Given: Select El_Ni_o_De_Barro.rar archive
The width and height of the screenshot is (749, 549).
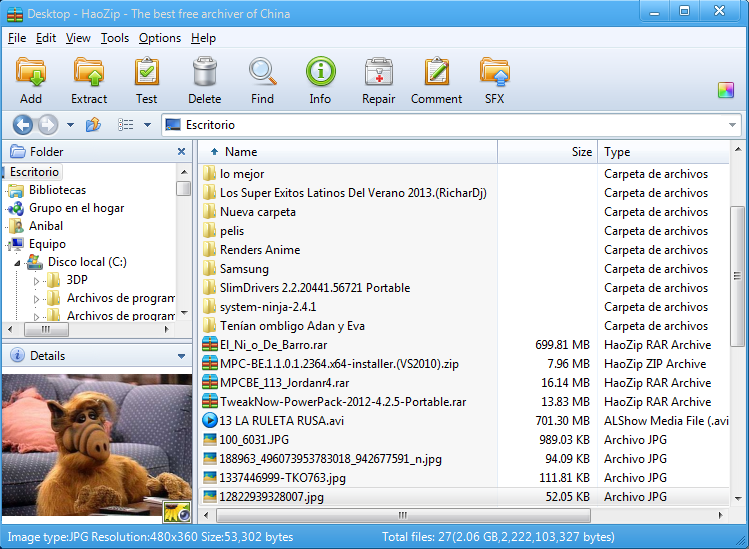Looking at the screenshot, I should click(273, 345).
